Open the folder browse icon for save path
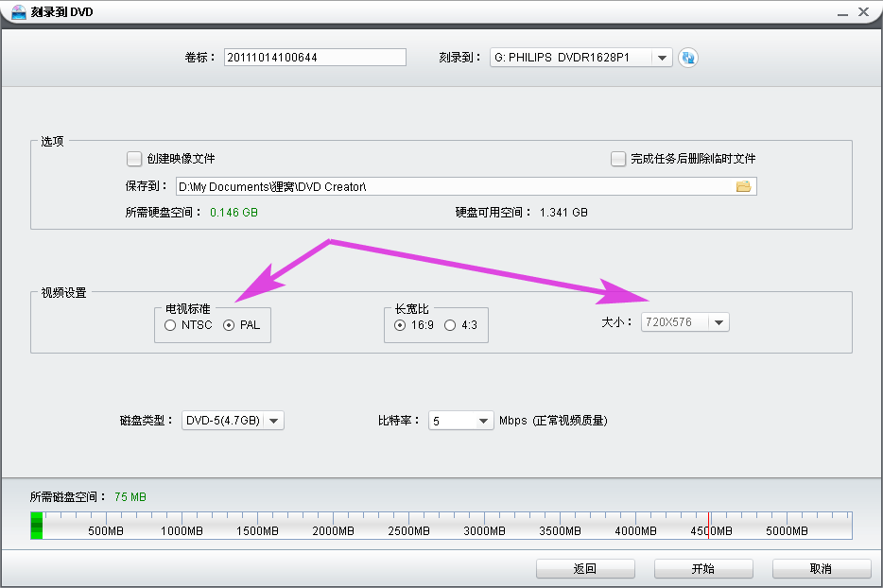The width and height of the screenshot is (883, 588). coord(743,186)
